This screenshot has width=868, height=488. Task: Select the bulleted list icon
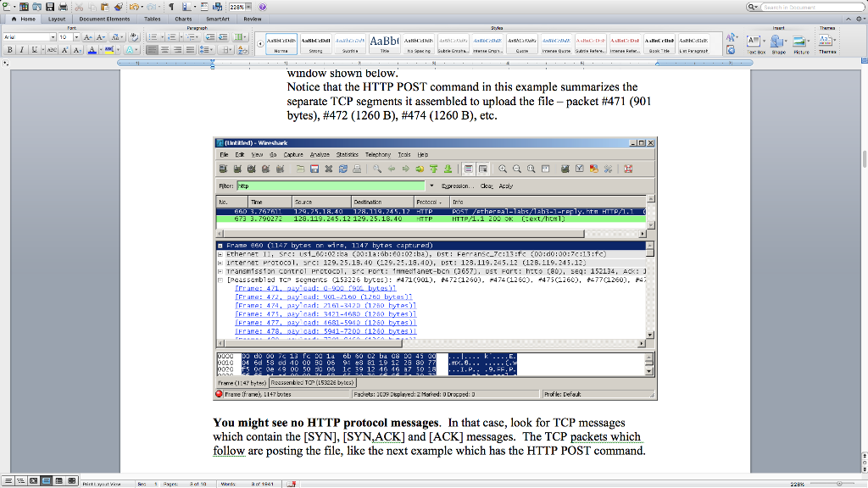[x=153, y=37]
